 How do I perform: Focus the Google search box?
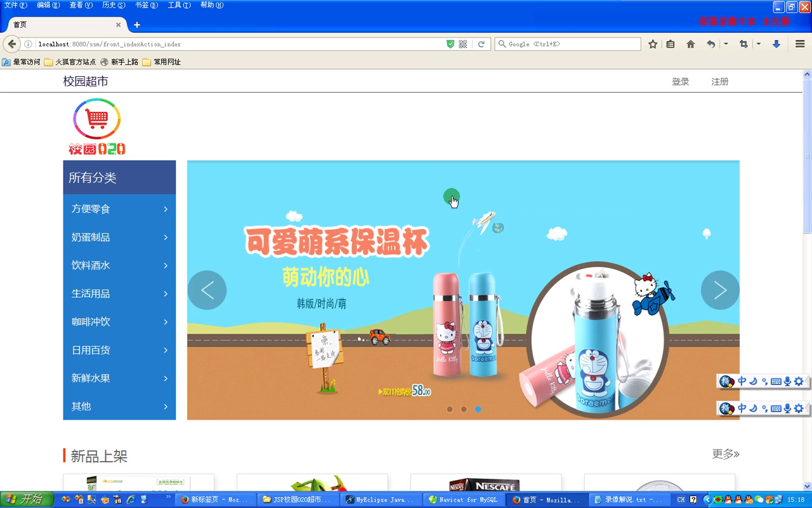568,44
